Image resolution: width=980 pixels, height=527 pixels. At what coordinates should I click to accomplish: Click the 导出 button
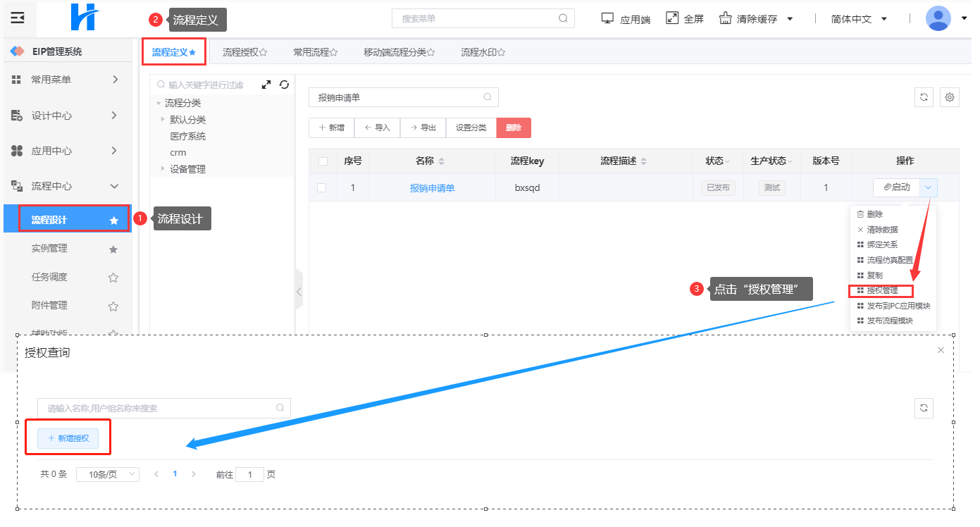(423, 128)
